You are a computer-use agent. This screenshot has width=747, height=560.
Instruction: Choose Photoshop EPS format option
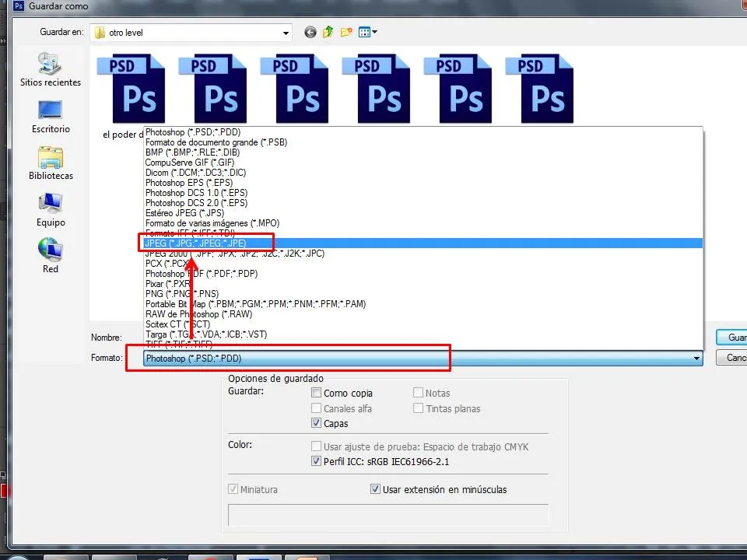click(x=423, y=182)
